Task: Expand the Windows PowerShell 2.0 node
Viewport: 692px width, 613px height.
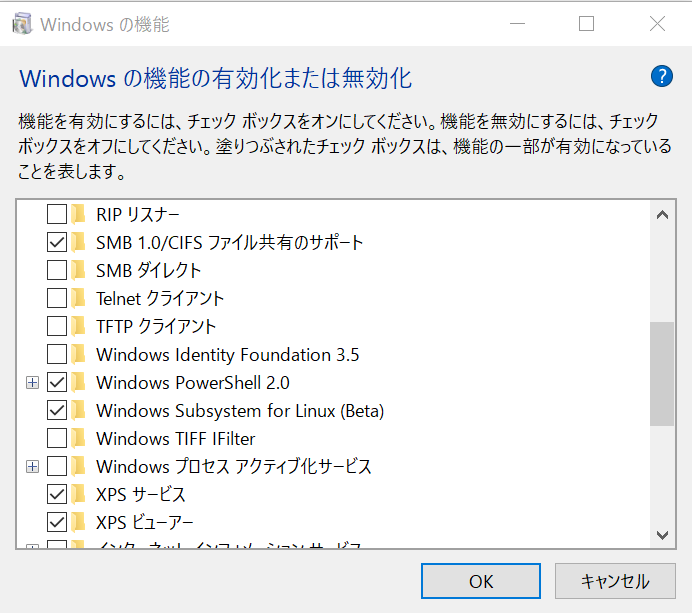Action: pyautogui.click(x=33, y=382)
